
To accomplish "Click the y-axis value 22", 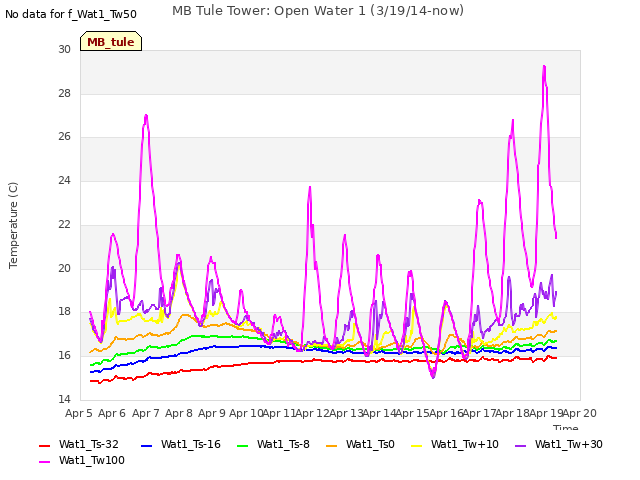I will pyautogui.click(x=64, y=224).
